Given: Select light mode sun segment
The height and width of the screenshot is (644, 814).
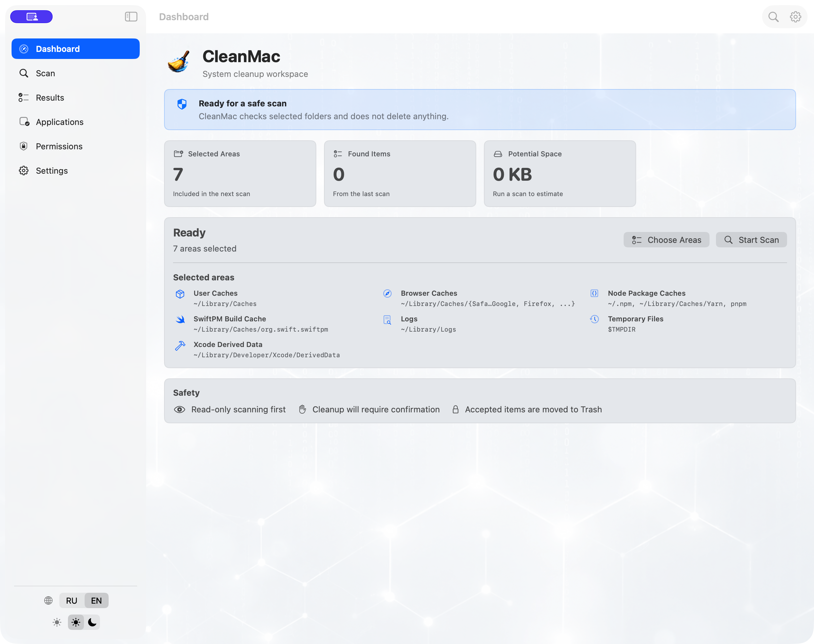Looking at the screenshot, I should (76, 622).
